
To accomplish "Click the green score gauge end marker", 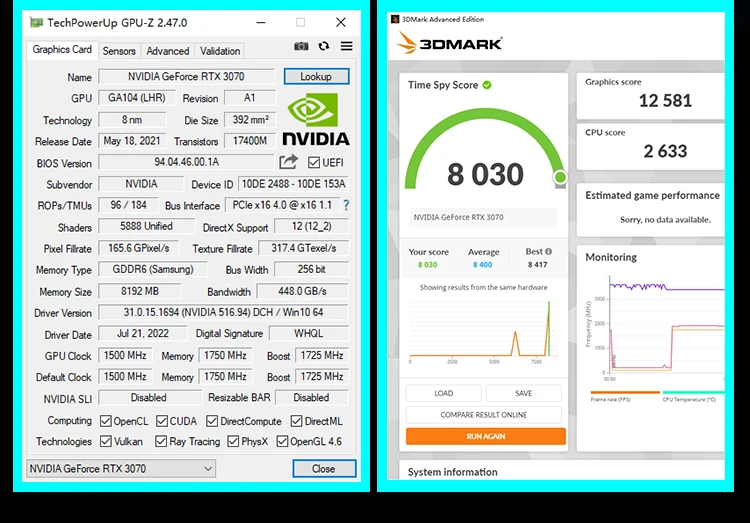I will (560, 178).
